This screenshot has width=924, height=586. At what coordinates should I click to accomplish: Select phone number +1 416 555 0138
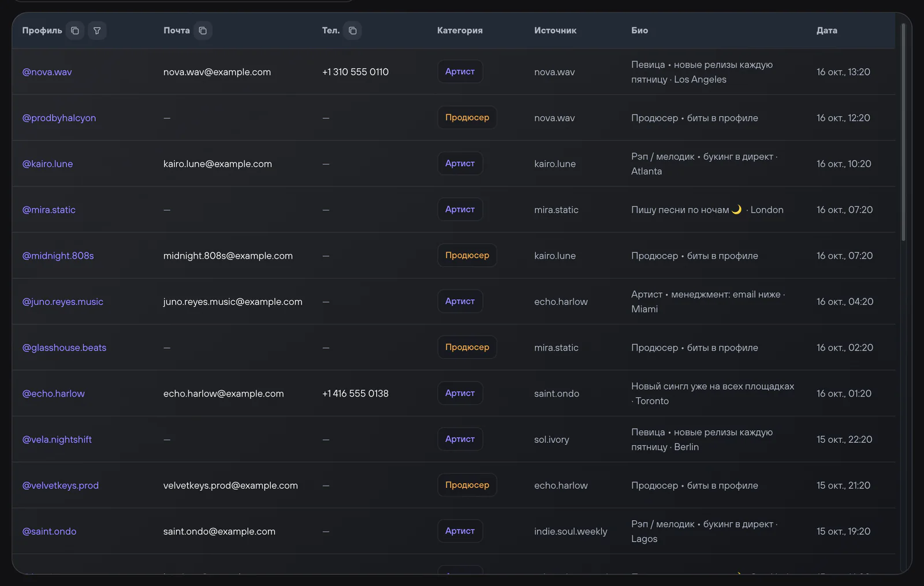coord(355,394)
